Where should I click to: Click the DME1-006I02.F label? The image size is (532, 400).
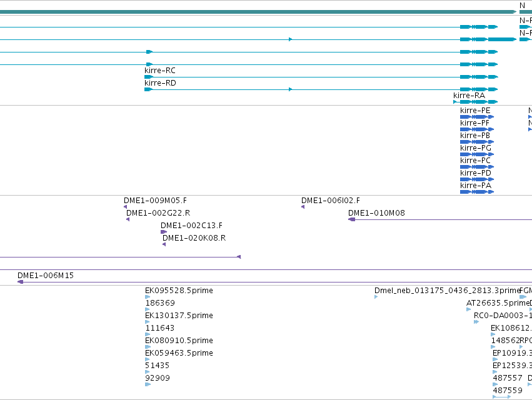(331, 201)
